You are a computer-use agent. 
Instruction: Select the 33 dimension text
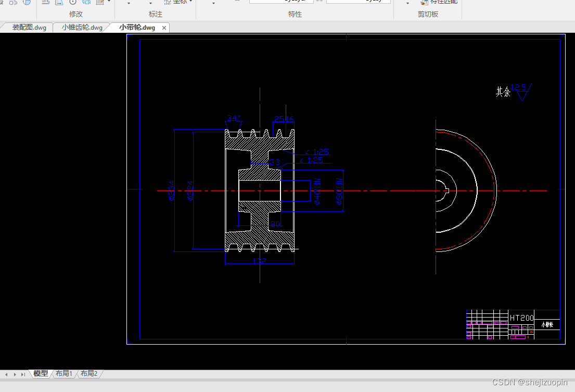click(x=275, y=162)
